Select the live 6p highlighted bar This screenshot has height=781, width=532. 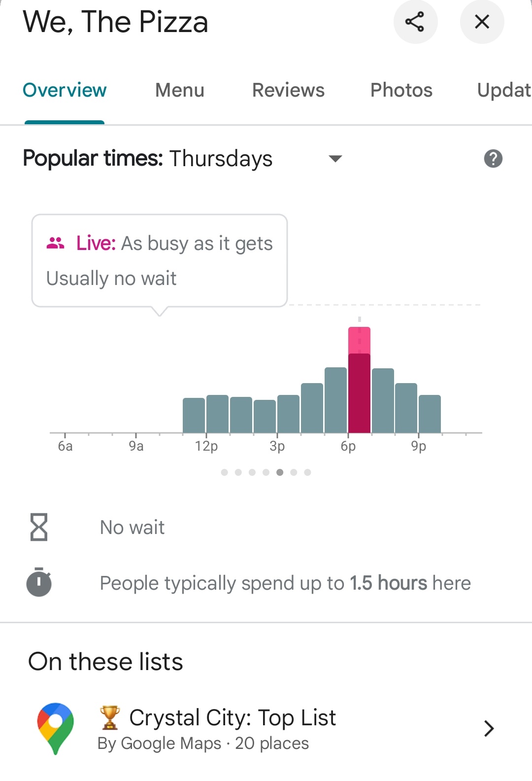(x=359, y=380)
